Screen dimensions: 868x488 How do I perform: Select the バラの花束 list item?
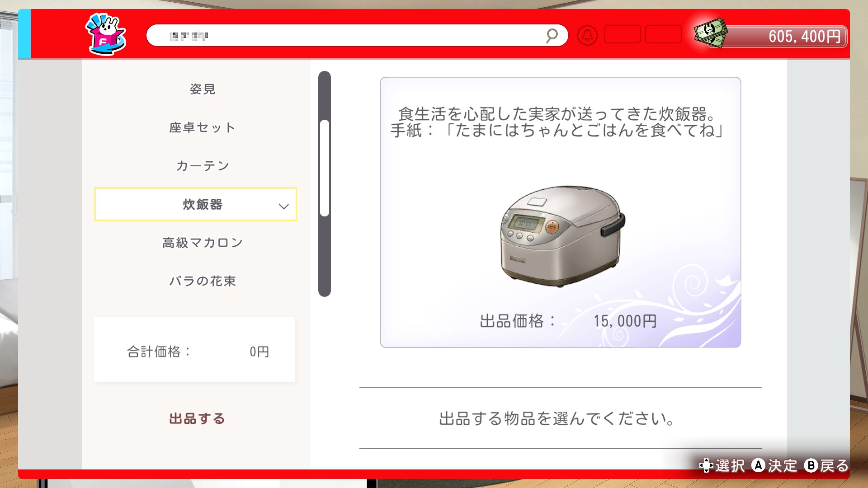[203, 281]
